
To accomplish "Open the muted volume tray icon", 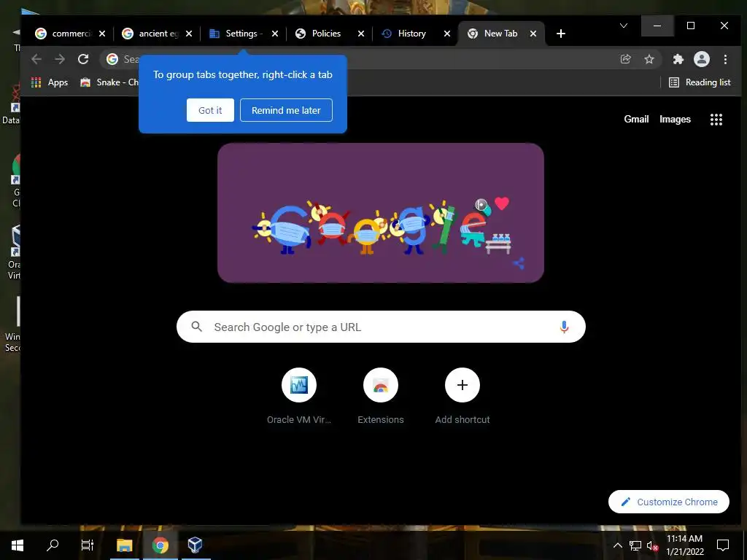I will (x=652, y=545).
